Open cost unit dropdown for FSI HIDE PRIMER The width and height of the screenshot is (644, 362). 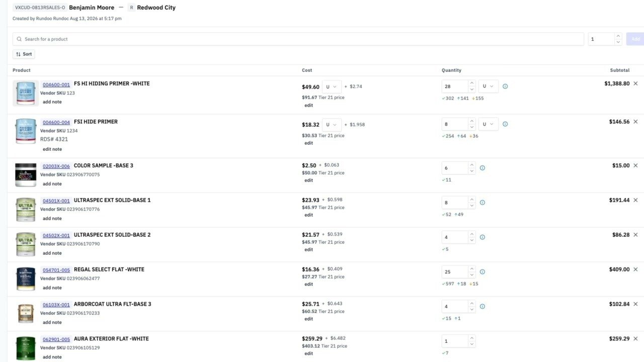(x=332, y=125)
